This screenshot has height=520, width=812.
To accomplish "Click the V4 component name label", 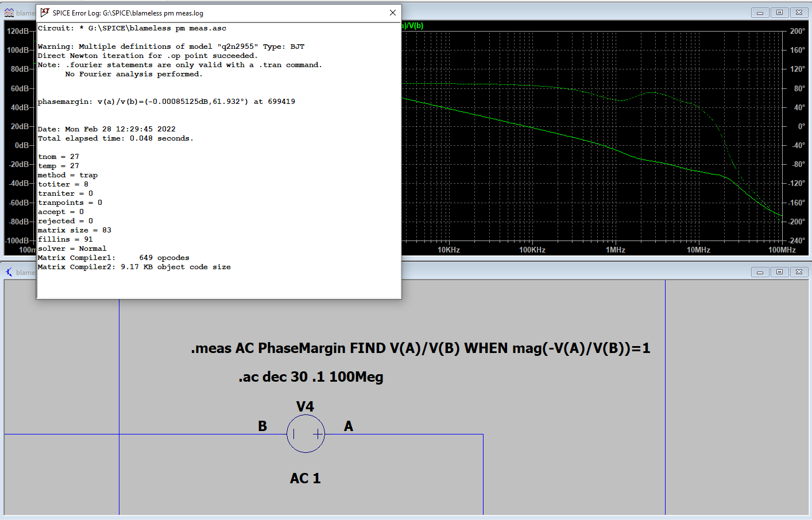I will pyautogui.click(x=305, y=407).
